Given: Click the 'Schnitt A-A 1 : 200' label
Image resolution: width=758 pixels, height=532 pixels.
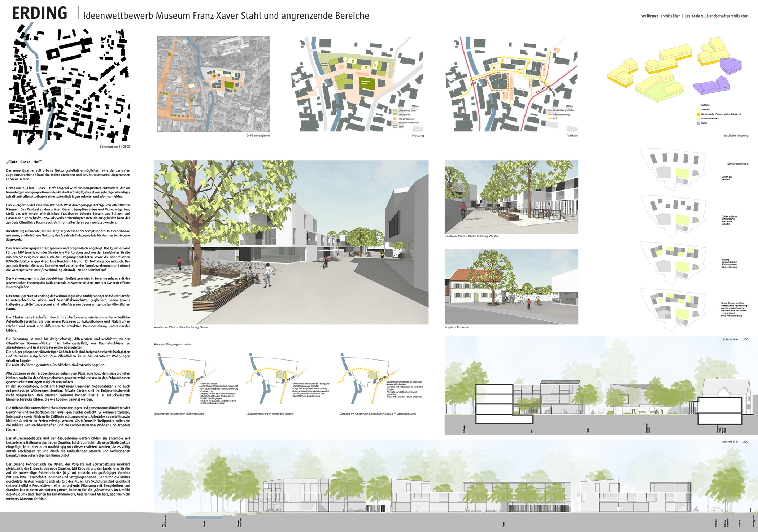Looking at the screenshot, I should (735, 339).
